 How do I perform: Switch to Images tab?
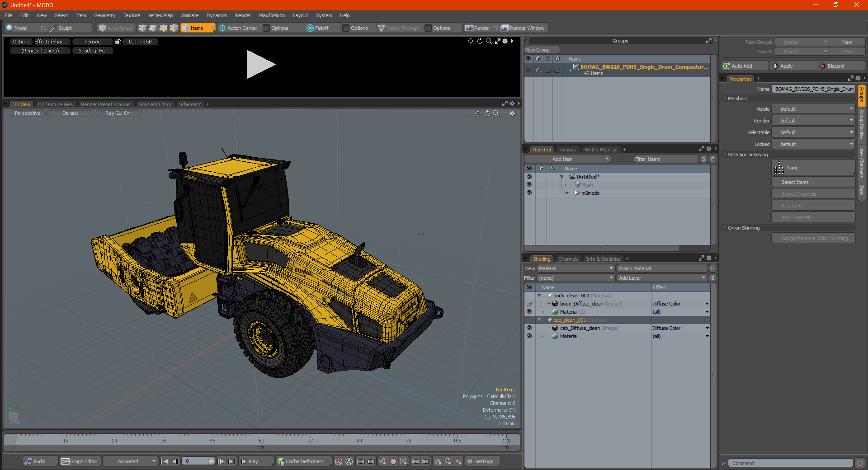[567, 150]
